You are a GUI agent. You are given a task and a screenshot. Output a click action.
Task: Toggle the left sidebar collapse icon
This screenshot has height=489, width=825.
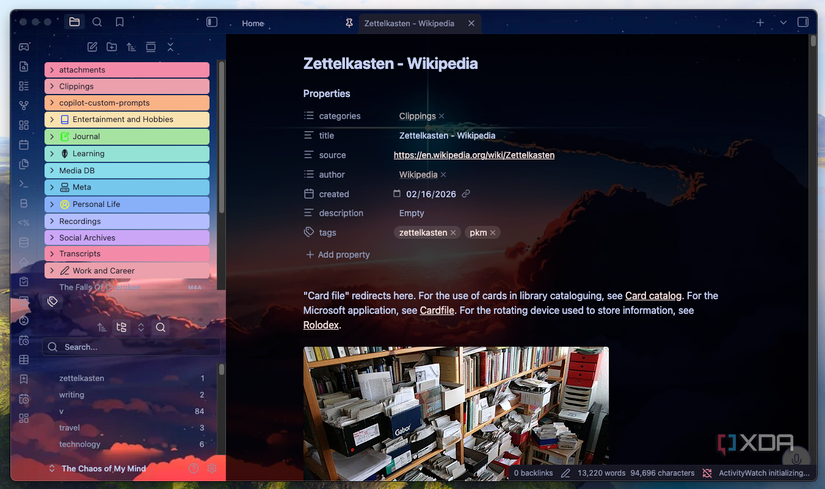click(212, 22)
